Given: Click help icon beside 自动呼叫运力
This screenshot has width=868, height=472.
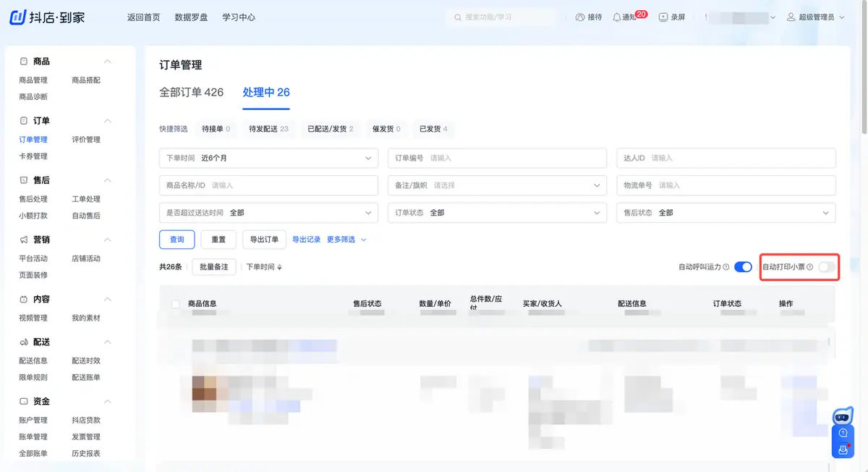Looking at the screenshot, I should point(726,267).
